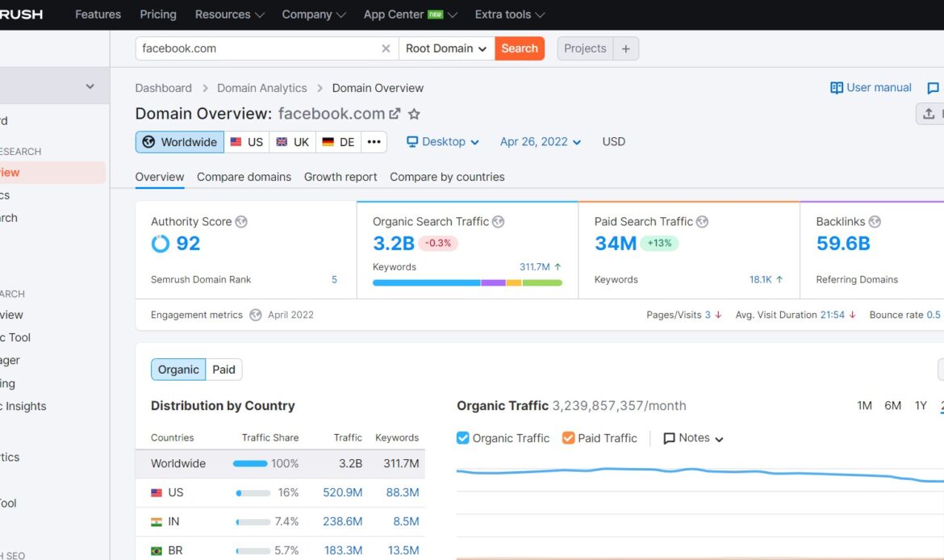Click the desktop monitor device icon
944x560 pixels.
click(412, 142)
